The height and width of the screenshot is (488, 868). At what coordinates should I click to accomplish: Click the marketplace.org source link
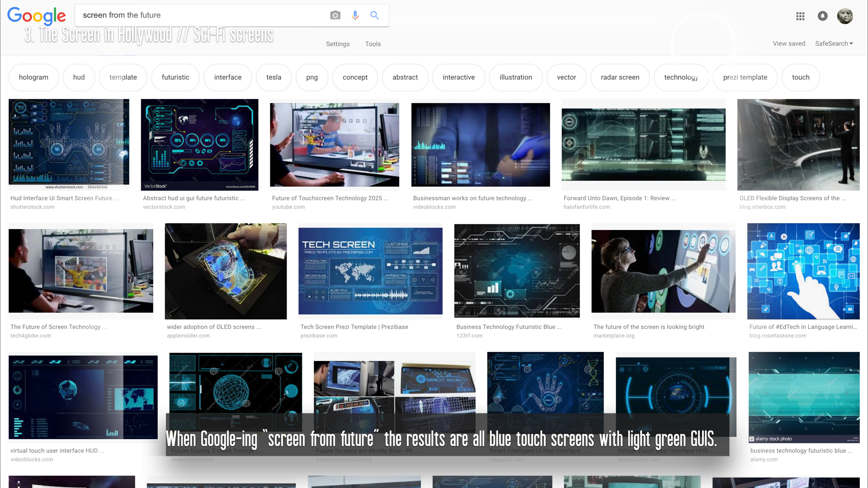(x=614, y=336)
